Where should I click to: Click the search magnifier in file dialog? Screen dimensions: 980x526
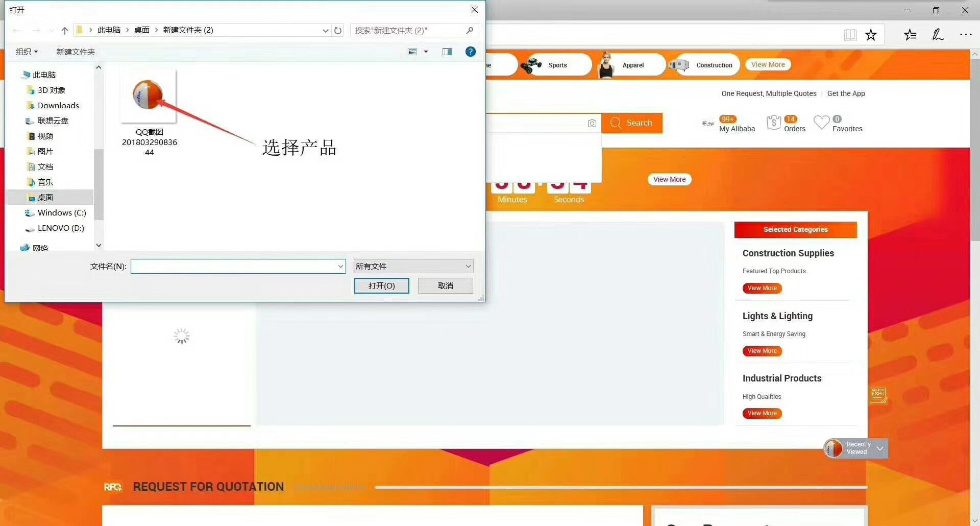pyautogui.click(x=470, y=31)
